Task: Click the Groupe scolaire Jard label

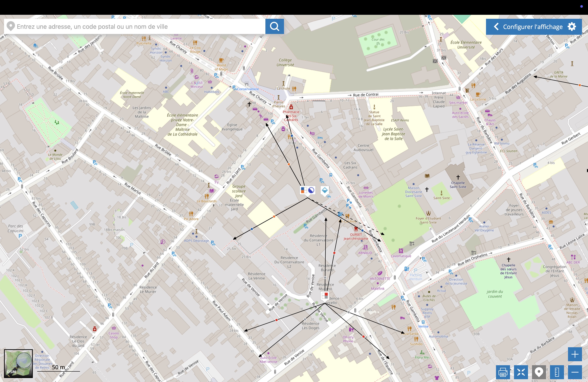Action: pyautogui.click(x=239, y=191)
